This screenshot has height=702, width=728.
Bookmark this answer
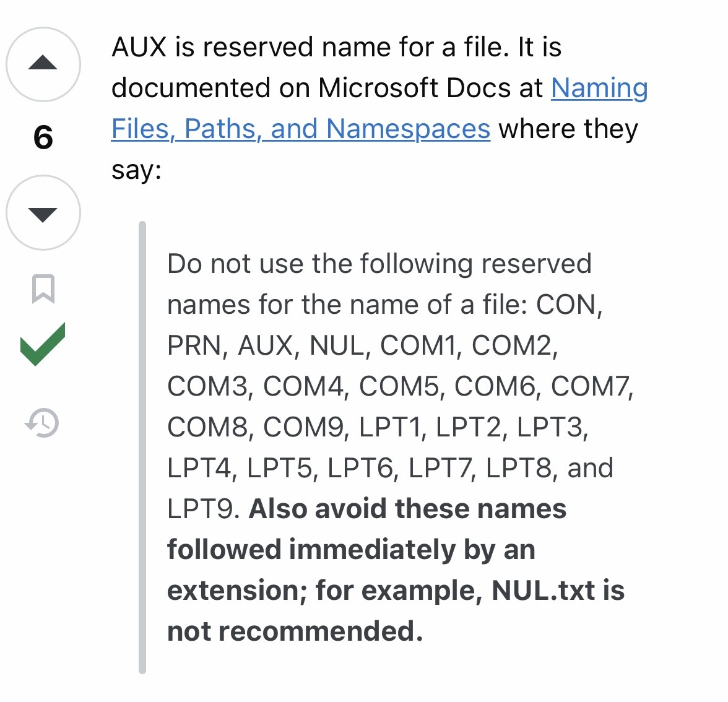(x=43, y=288)
